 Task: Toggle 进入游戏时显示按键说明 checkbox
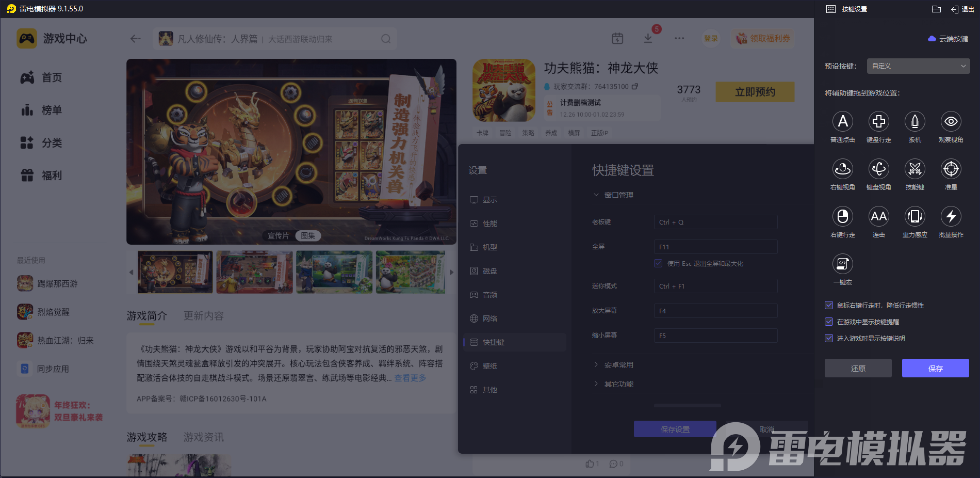pos(829,338)
